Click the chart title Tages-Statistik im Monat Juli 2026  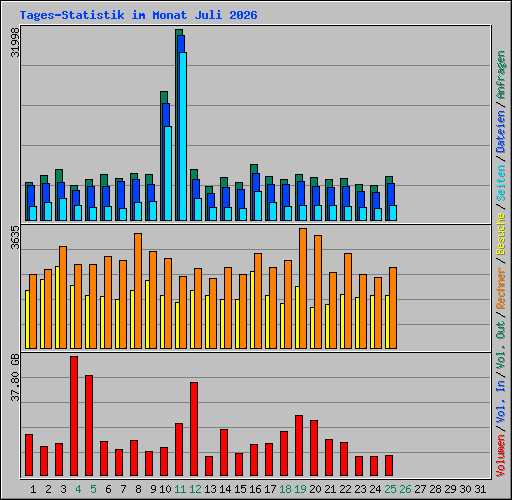coord(138,15)
